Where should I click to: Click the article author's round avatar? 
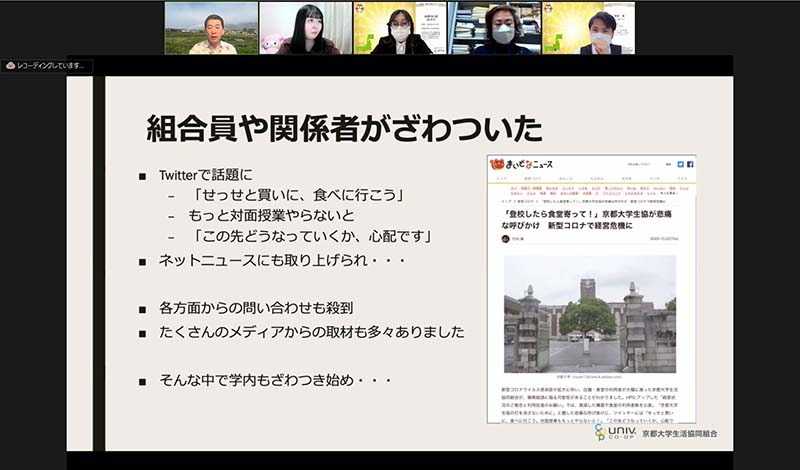(x=506, y=239)
